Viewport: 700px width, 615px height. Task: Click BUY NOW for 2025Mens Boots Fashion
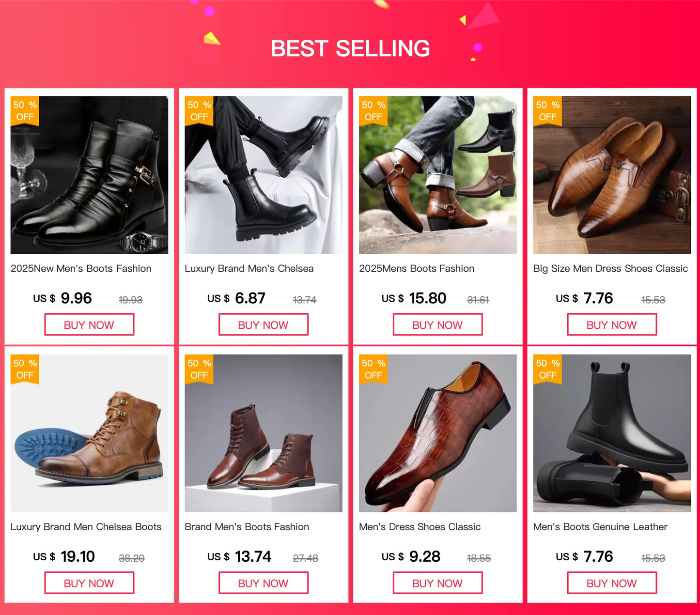[x=437, y=324]
